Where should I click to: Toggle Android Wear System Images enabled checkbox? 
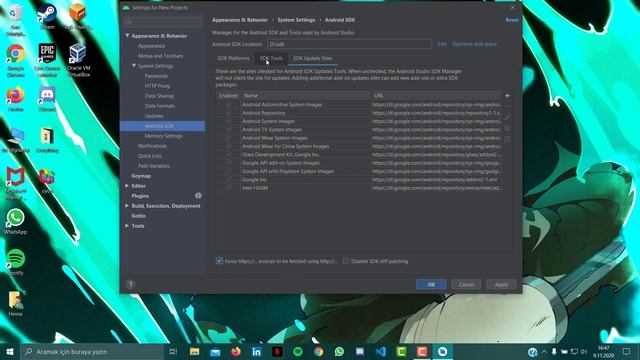point(228,138)
